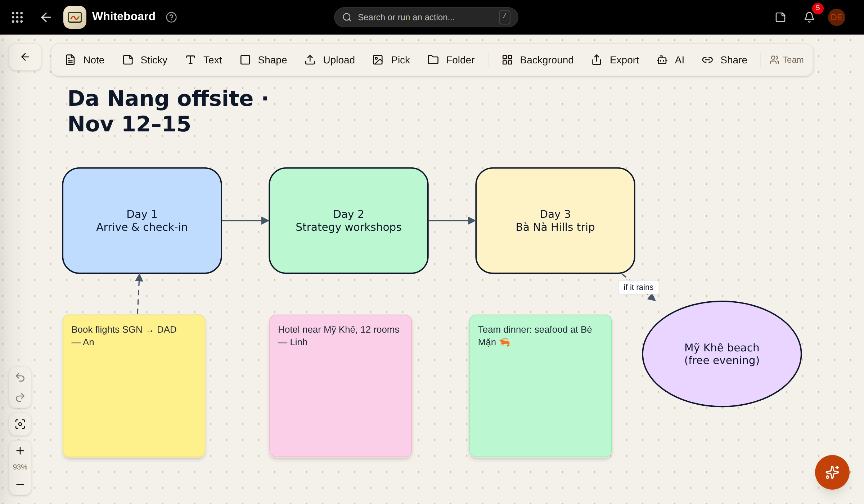Select the Day 3 Bà Nà Hills trip box

coord(555,221)
